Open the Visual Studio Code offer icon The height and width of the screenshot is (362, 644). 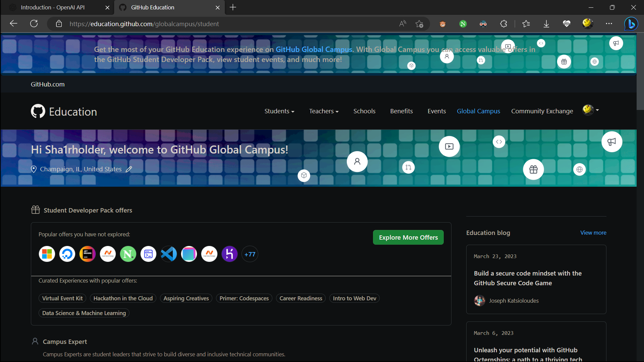click(169, 254)
